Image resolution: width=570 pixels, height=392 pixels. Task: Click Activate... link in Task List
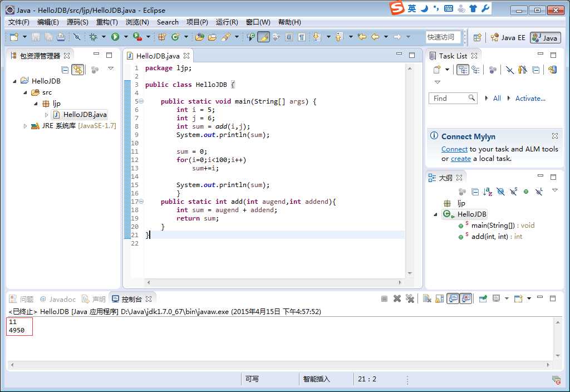point(530,98)
